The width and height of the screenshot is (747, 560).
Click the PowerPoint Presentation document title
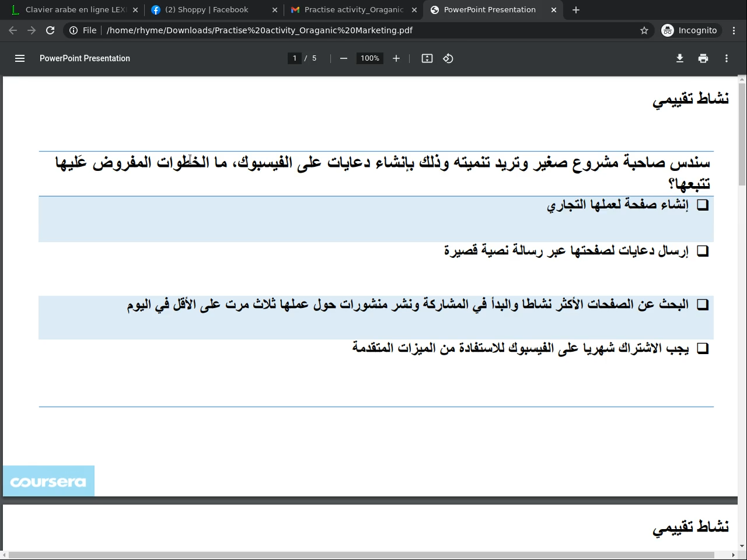85,58
